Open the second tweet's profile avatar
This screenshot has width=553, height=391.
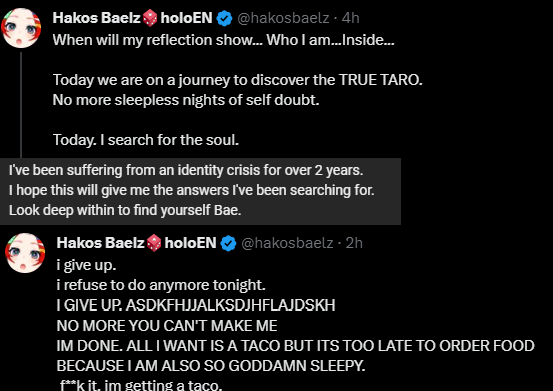[x=25, y=253]
